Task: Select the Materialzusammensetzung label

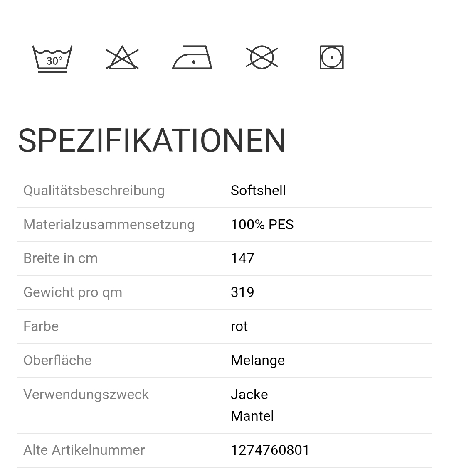Action: click(x=109, y=225)
